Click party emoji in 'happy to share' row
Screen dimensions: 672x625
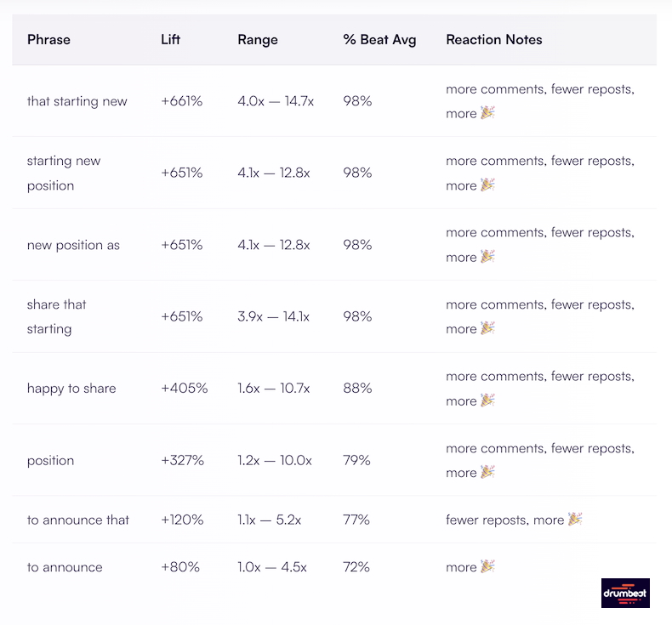(487, 401)
